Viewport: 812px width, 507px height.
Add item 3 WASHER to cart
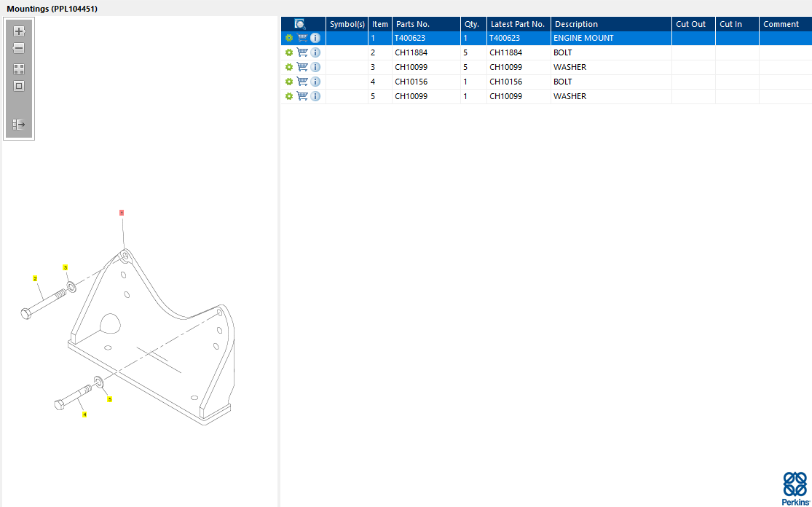tap(302, 67)
